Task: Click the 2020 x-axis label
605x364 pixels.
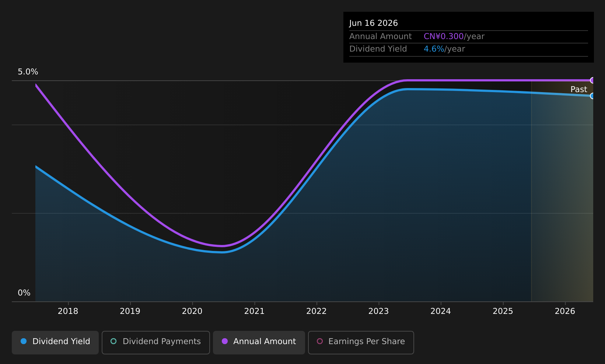Action: pos(192,311)
